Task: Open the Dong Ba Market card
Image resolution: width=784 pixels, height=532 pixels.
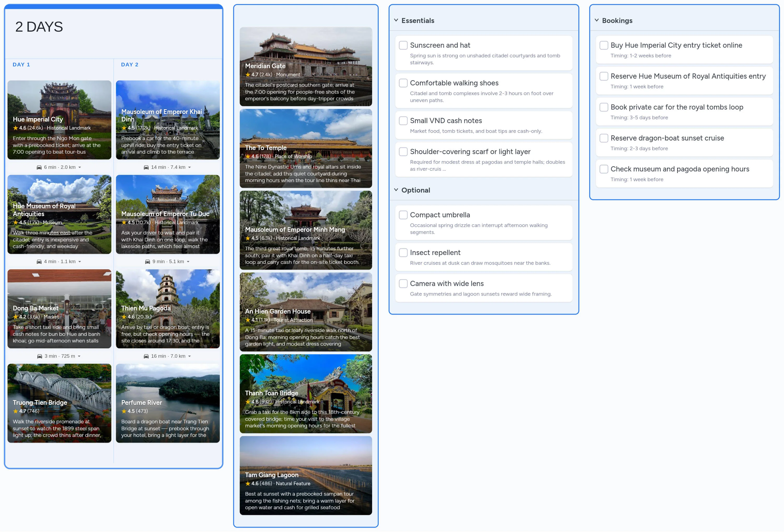Action: [x=59, y=309]
